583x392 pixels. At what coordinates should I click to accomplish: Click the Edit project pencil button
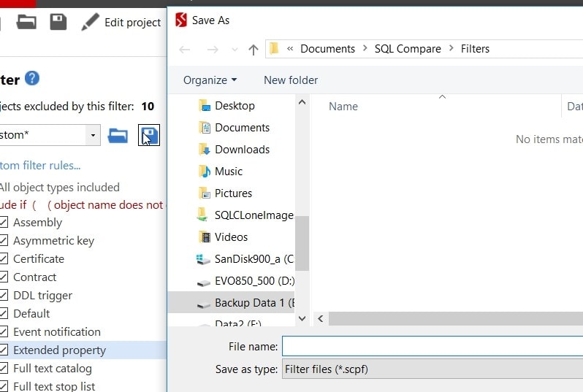[121, 23]
